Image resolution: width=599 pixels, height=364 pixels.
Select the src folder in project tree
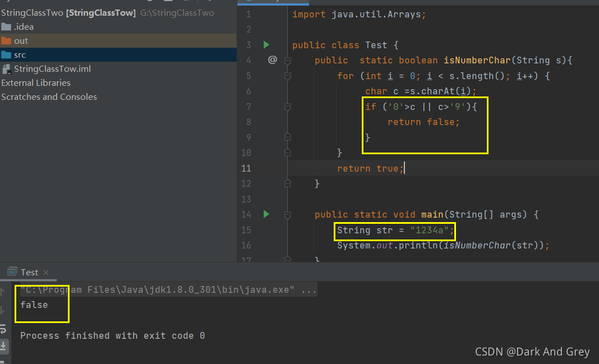(118, 54)
